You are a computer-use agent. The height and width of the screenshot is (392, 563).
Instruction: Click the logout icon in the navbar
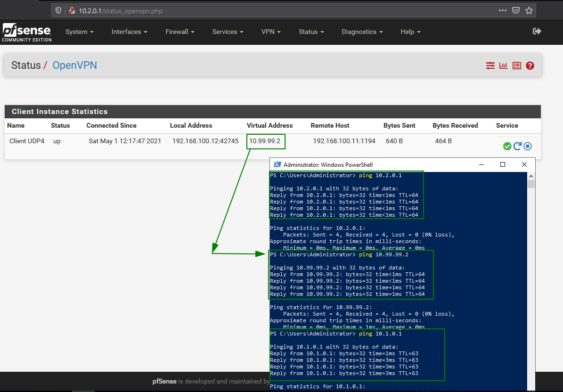pos(537,31)
